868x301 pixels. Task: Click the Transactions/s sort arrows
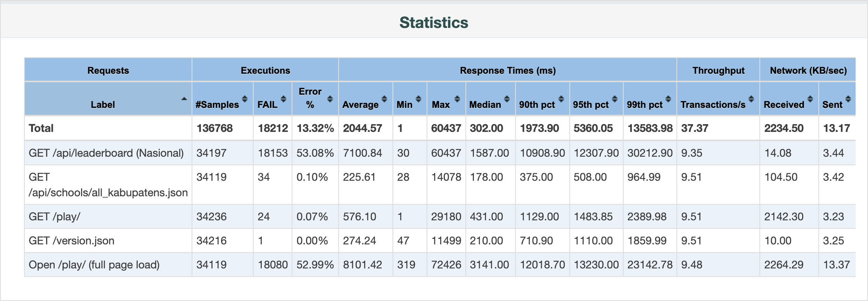coord(751,99)
